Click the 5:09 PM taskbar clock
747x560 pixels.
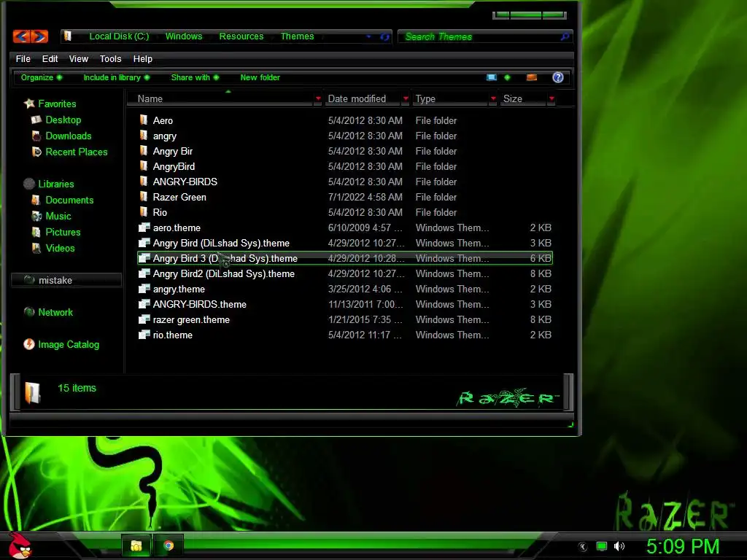coord(683,546)
